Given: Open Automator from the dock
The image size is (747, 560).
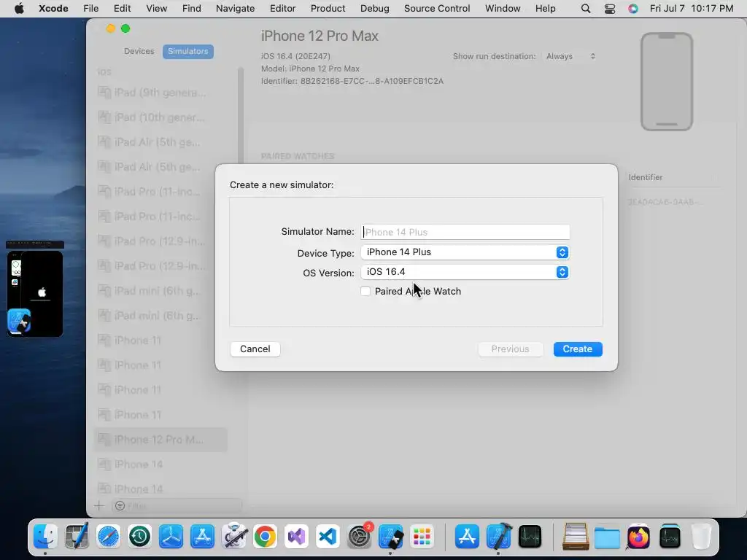Looking at the screenshot, I should (234, 537).
